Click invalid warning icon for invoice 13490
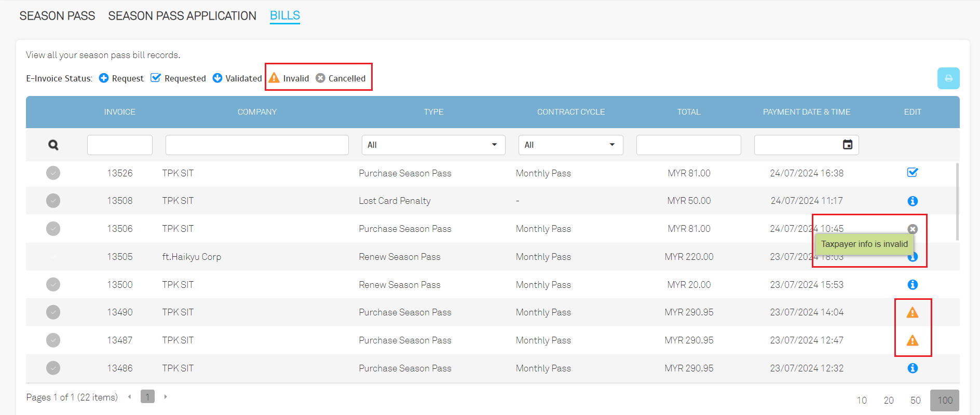The image size is (980, 415). tap(912, 312)
